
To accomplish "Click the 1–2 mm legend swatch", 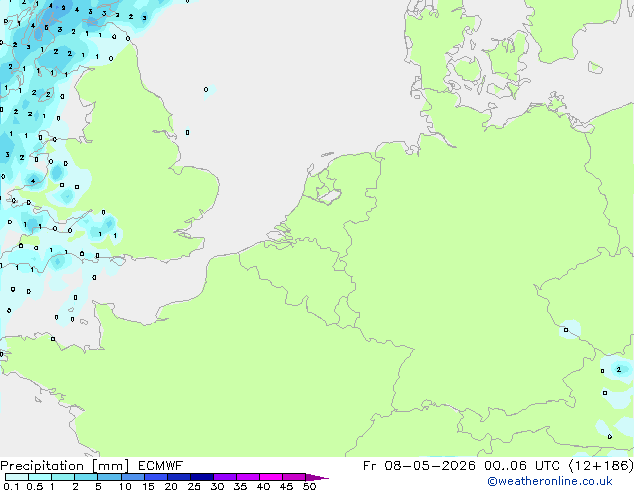I will click(x=63, y=477).
